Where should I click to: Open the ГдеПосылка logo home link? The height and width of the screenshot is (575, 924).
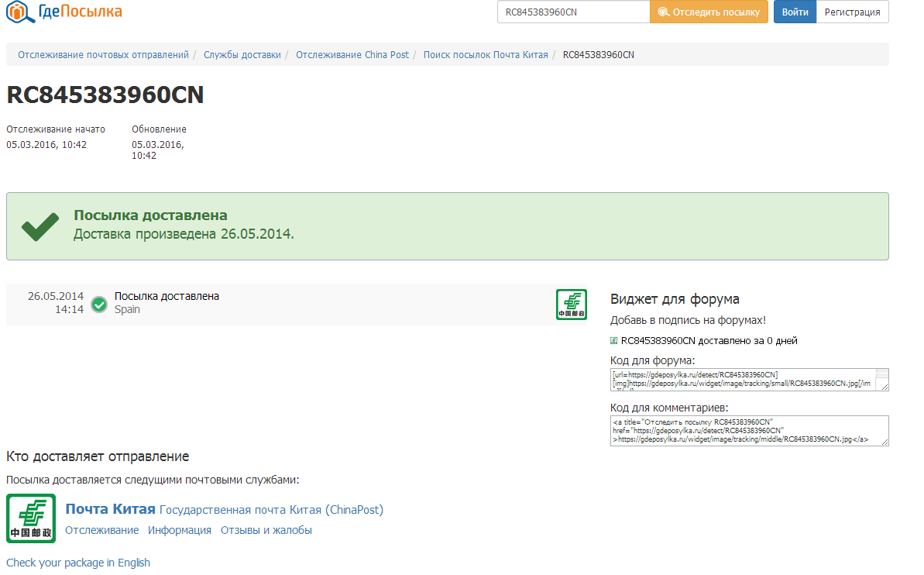[x=64, y=12]
